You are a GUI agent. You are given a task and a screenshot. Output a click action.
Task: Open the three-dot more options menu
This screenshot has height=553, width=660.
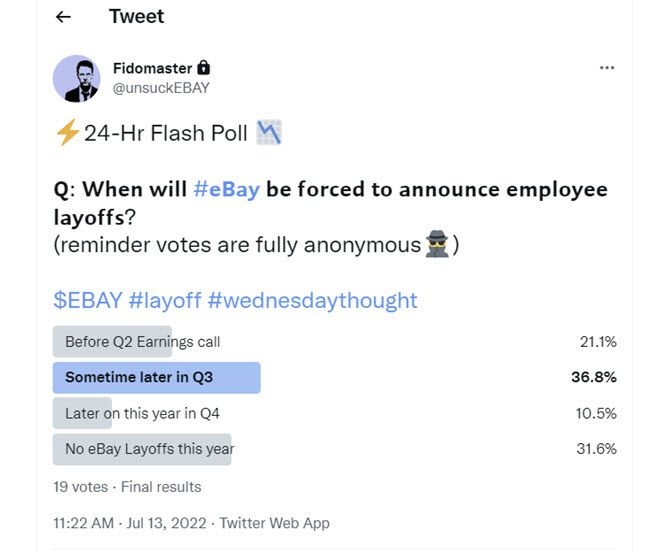click(606, 68)
